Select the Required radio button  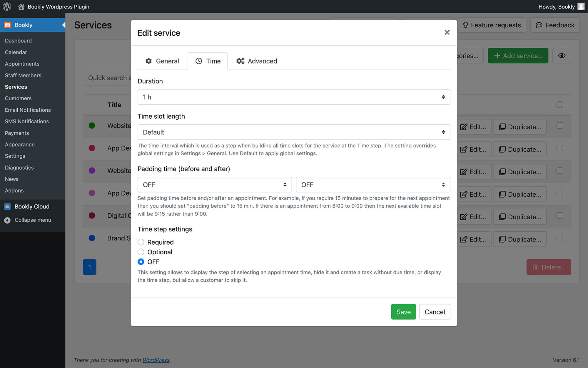(x=141, y=242)
